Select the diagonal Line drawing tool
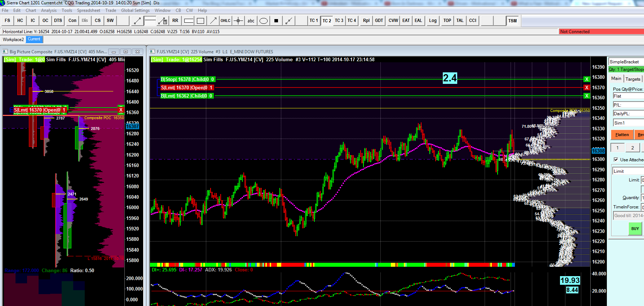This screenshot has height=306, width=644. [137, 21]
